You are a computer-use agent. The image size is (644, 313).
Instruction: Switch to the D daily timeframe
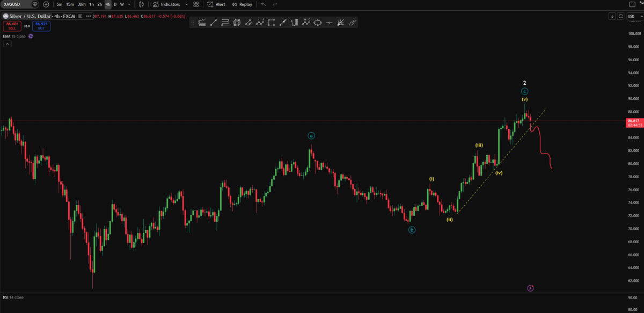pyautogui.click(x=115, y=4)
